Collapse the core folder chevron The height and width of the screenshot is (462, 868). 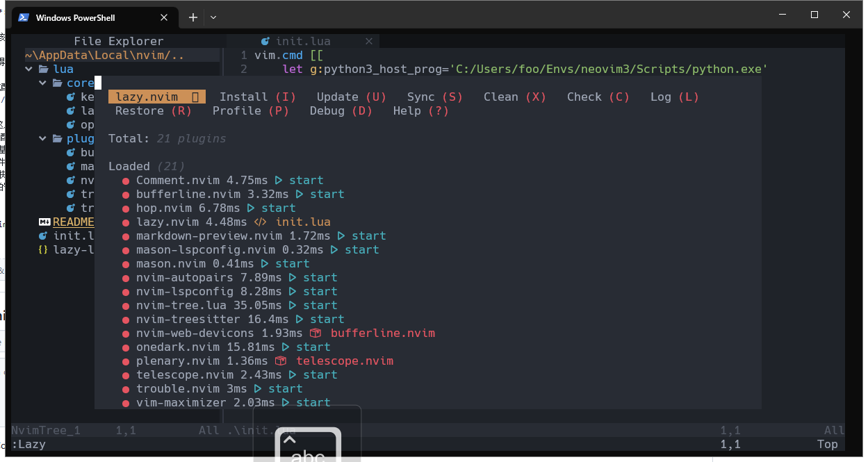tap(43, 83)
